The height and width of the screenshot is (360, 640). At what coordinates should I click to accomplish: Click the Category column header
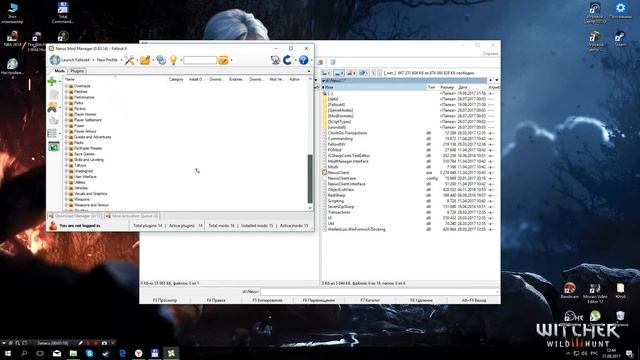pos(176,79)
